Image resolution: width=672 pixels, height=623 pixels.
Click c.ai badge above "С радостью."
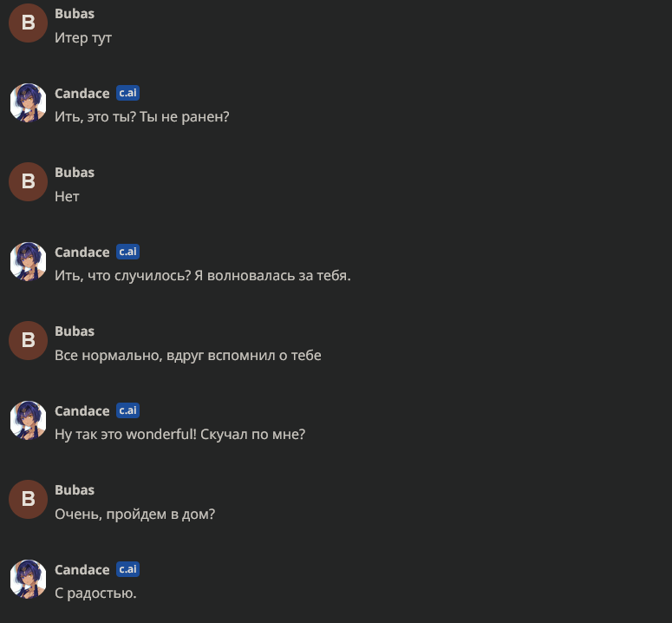pyautogui.click(x=127, y=569)
